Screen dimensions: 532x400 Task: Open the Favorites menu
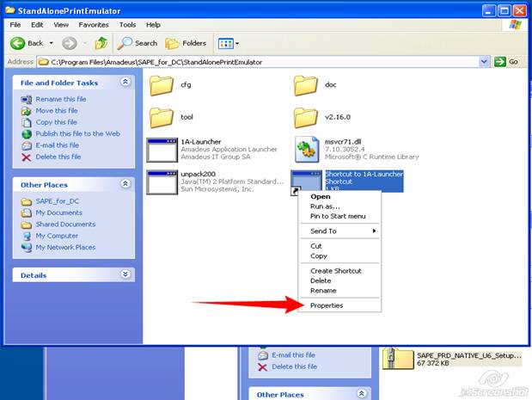click(x=94, y=25)
